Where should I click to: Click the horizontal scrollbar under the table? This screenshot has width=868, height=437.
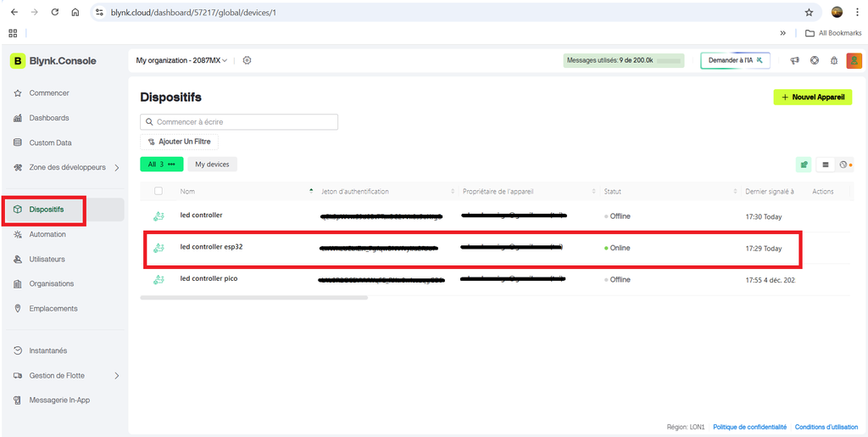254,298
